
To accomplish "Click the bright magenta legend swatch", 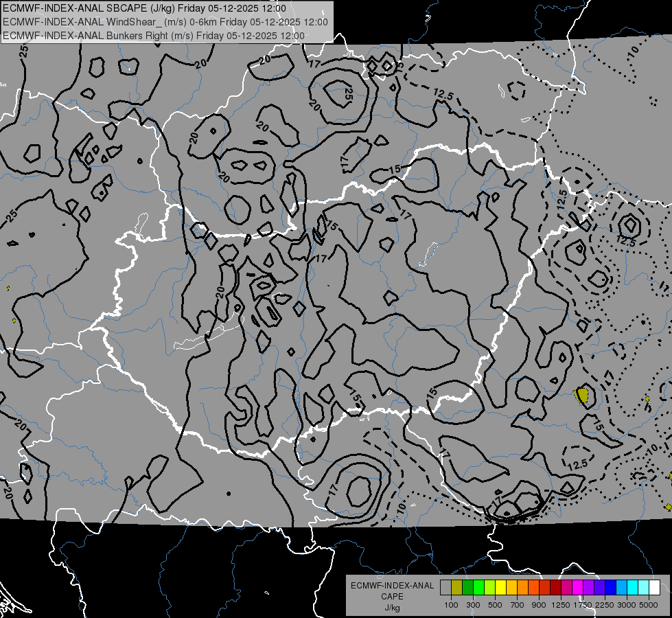I will click(x=578, y=588).
